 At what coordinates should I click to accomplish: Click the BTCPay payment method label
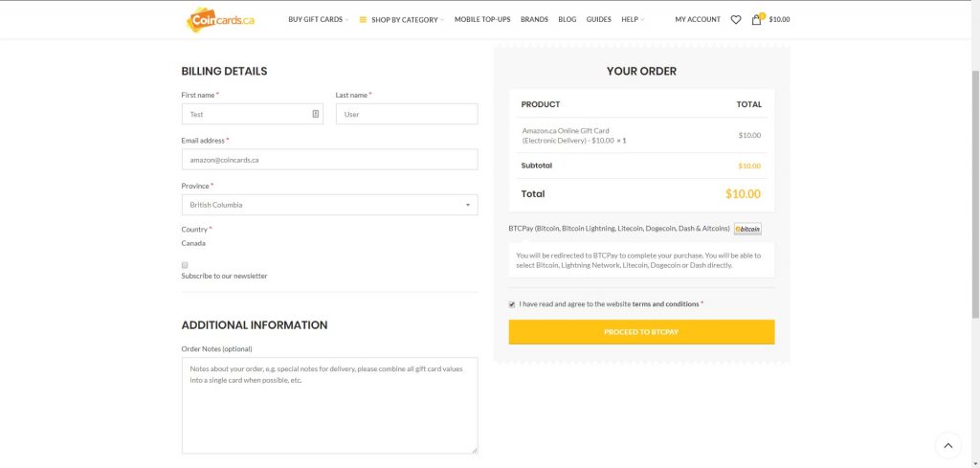pyautogui.click(x=619, y=229)
